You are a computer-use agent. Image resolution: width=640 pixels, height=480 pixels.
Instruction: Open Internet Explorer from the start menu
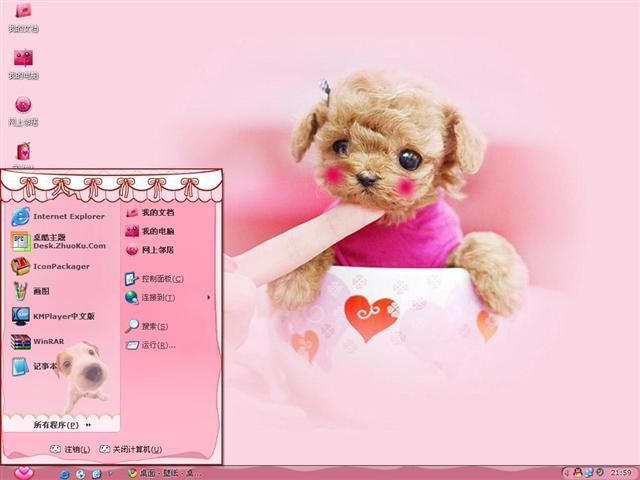(x=58, y=217)
